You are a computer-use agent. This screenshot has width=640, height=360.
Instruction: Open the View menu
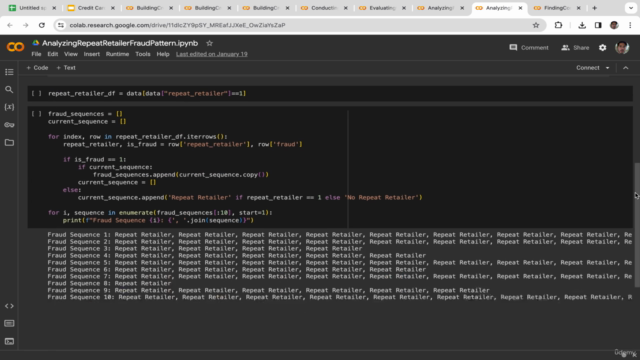71,54
